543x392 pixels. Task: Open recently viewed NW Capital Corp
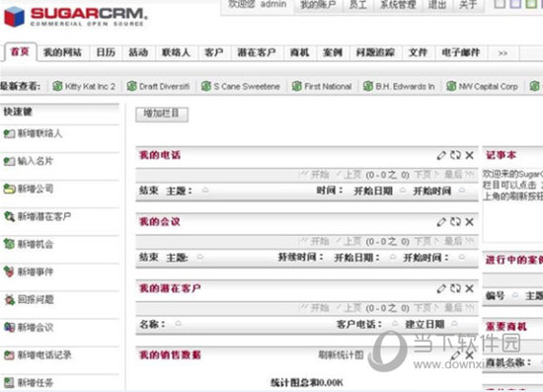coord(482,86)
